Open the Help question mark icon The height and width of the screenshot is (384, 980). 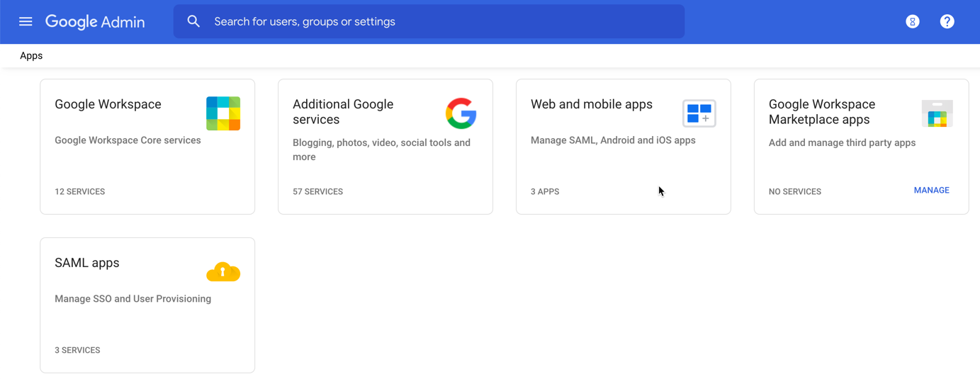(947, 22)
